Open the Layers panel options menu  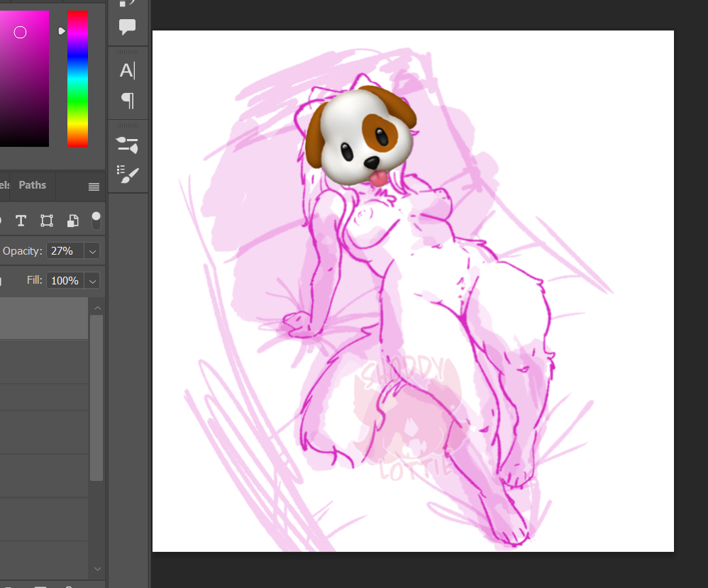pyautogui.click(x=94, y=187)
